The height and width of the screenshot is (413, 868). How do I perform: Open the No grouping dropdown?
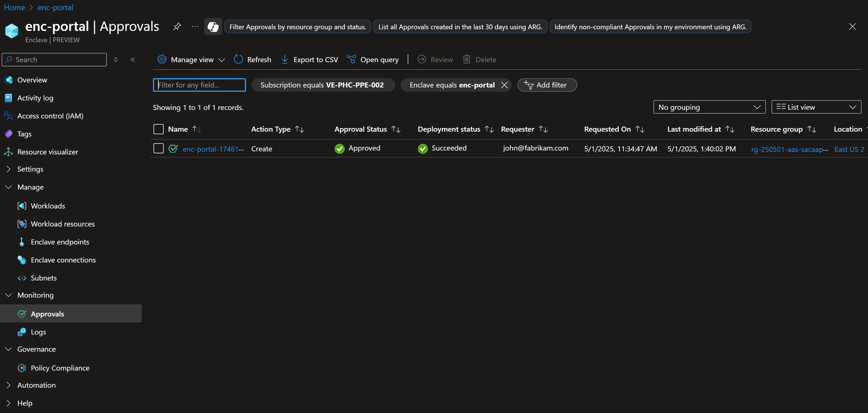[709, 107]
